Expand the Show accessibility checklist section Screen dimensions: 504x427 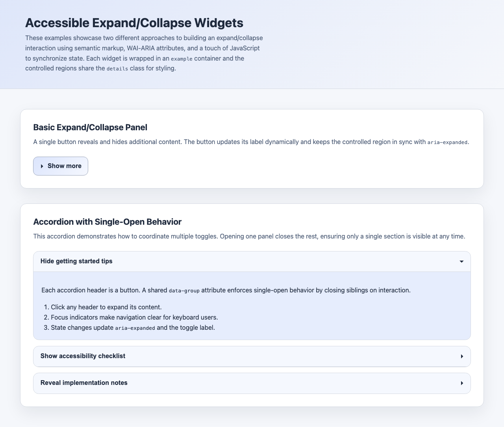(x=252, y=356)
